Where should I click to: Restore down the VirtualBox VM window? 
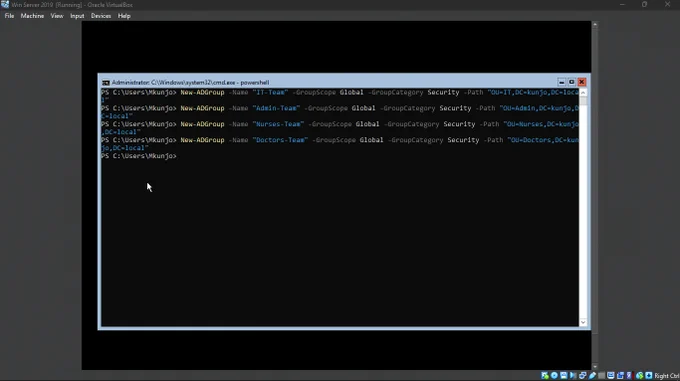click(644, 4)
